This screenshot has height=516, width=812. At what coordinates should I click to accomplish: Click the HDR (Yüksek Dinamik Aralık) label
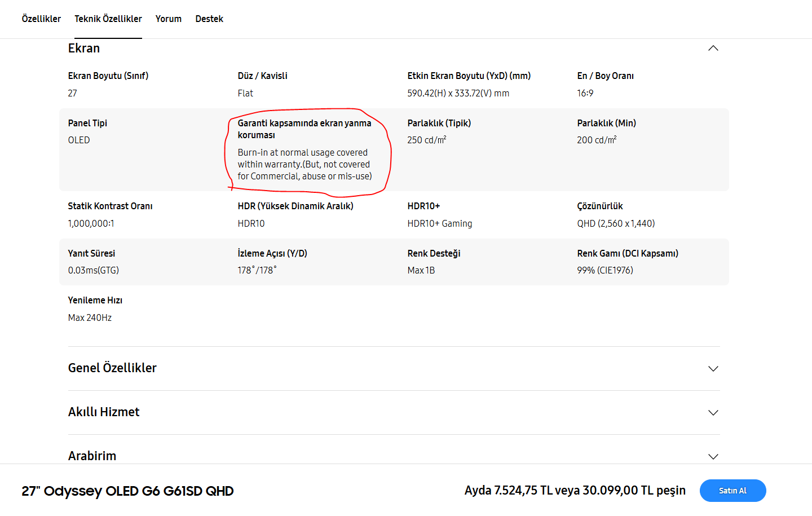pyautogui.click(x=295, y=206)
